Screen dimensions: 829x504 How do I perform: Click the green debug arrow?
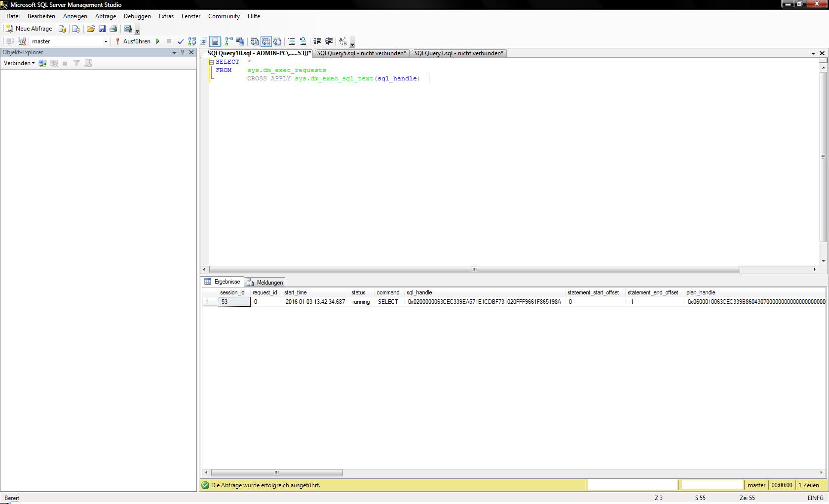coord(158,41)
